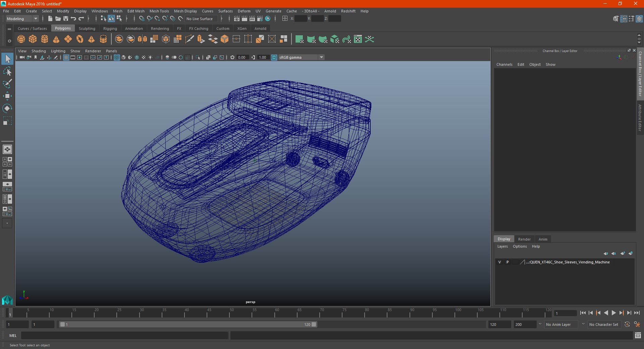Select the Move tool in toolbox
The height and width of the screenshot is (349, 644).
[x=7, y=96]
